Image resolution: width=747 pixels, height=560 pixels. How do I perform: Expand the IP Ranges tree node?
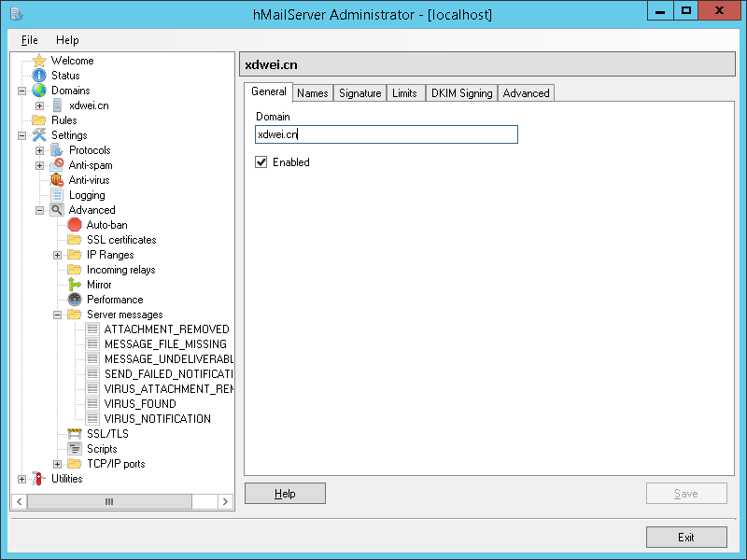coord(57,255)
